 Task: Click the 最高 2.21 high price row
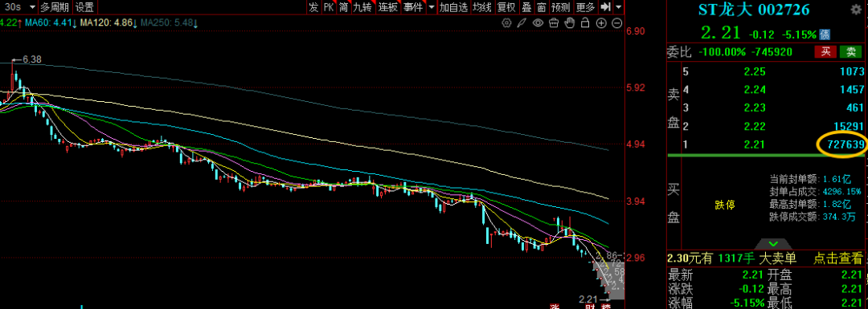[816, 289]
